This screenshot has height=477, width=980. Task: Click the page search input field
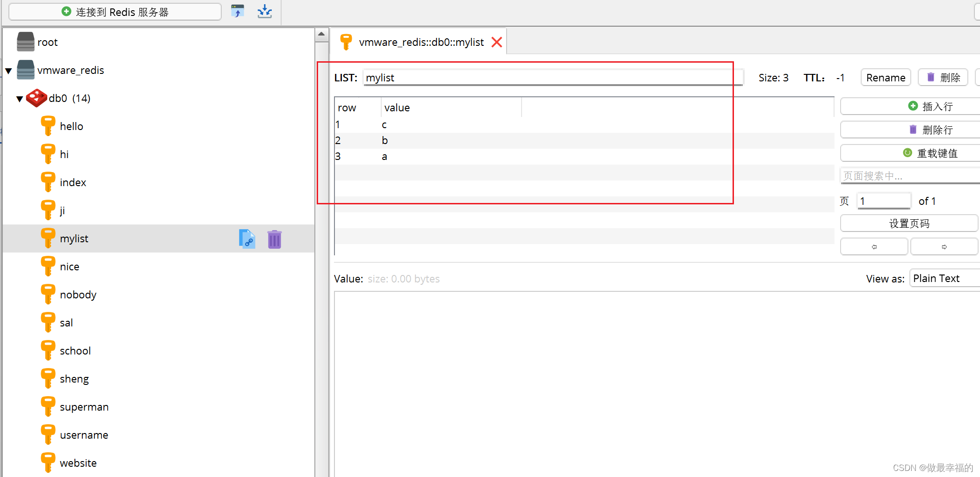pos(909,176)
